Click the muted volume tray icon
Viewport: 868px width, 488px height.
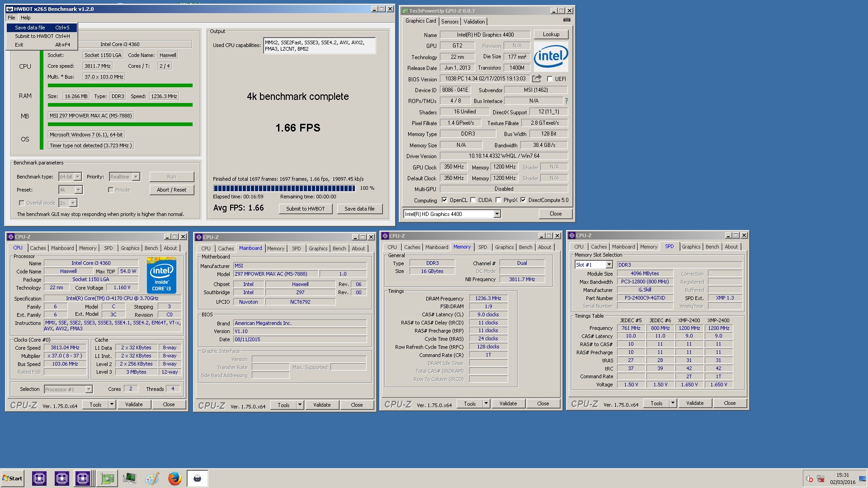point(810,479)
